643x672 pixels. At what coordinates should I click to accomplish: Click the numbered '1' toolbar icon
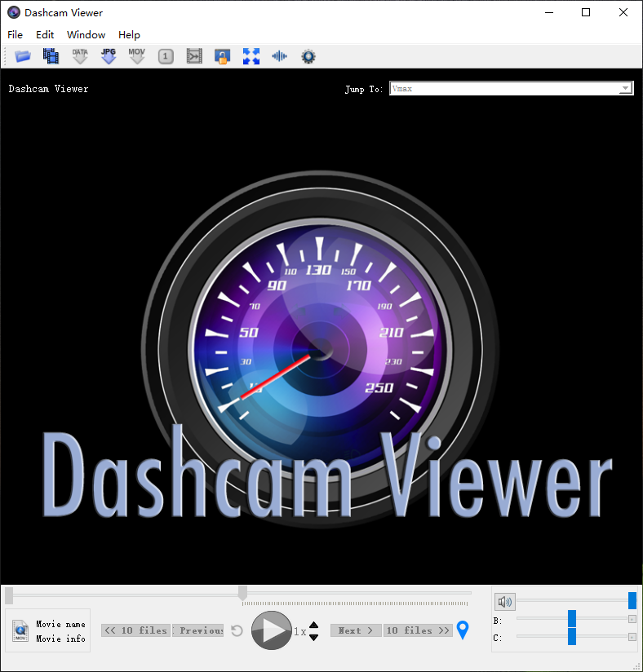pos(166,56)
